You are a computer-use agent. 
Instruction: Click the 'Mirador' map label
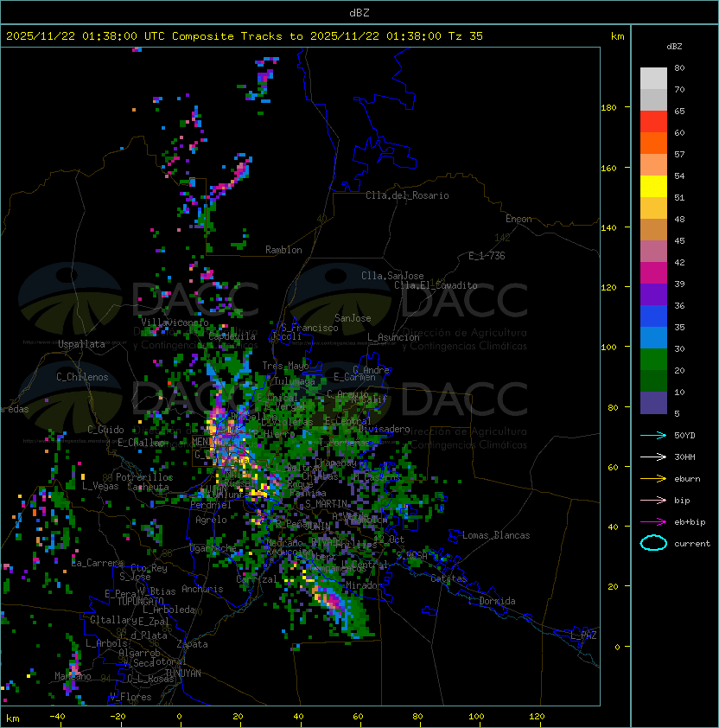(365, 585)
